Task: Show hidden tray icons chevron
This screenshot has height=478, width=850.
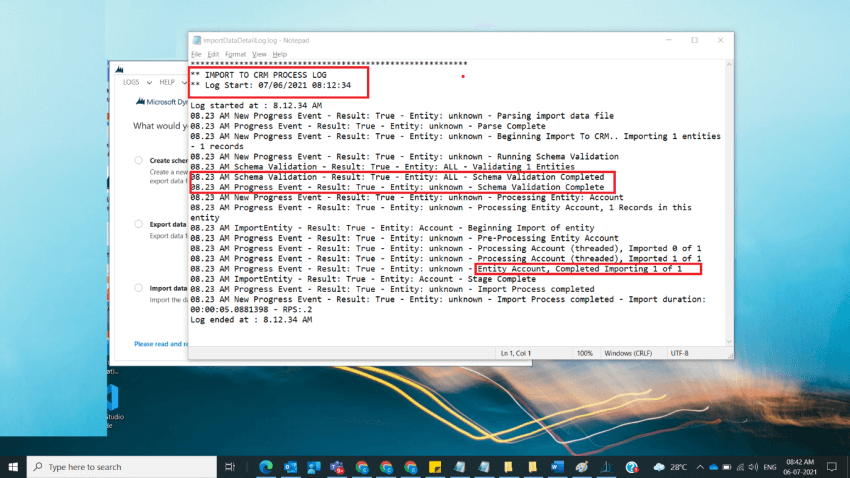Action: pyautogui.click(x=700, y=467)
